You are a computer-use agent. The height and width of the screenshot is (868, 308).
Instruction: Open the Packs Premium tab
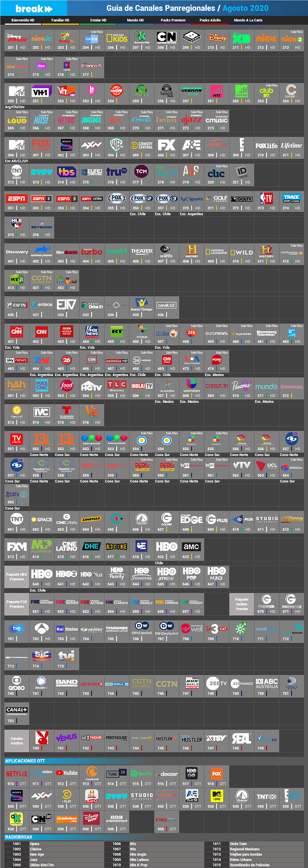[173, 20]
